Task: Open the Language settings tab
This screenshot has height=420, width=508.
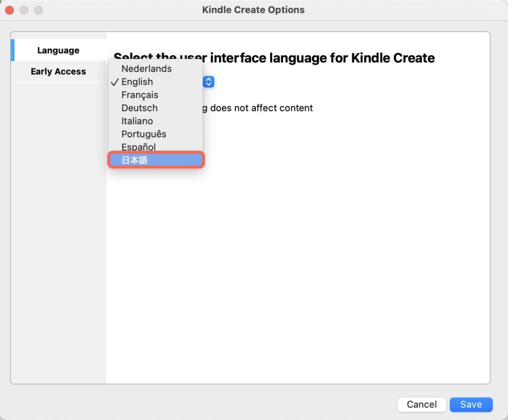Action: point(58,51)
